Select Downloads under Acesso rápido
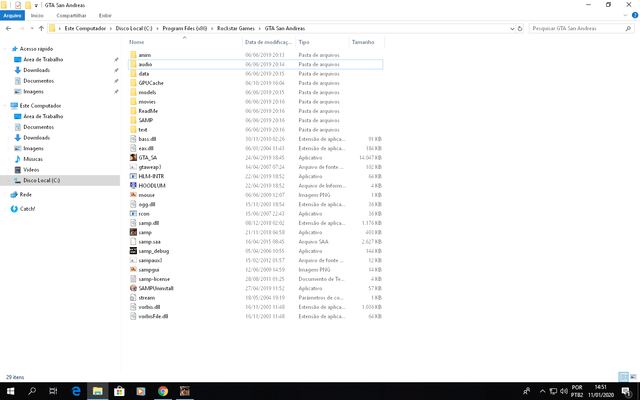 (36, 70)
